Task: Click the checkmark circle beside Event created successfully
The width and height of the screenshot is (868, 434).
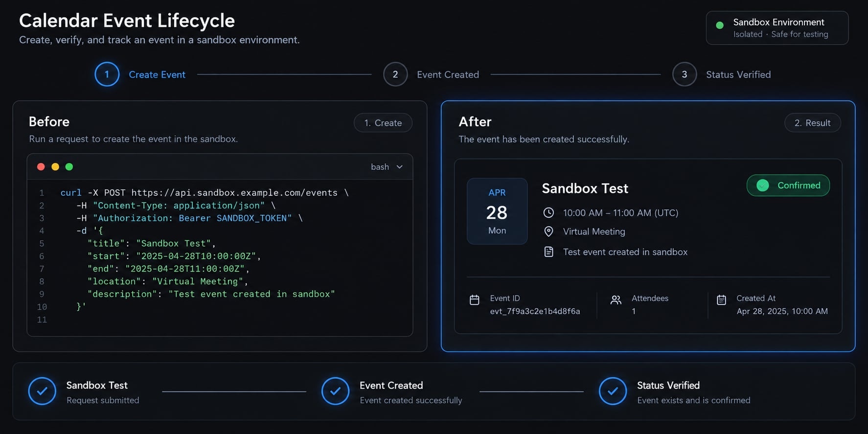Action: [335, 391]
